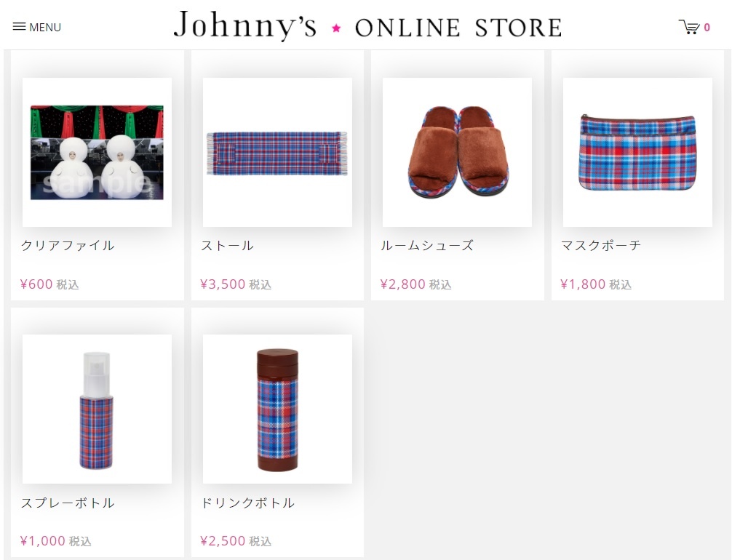Click the MENU text label
The width and height of the screenshot is (732, 560).
[x=45, y=27]
